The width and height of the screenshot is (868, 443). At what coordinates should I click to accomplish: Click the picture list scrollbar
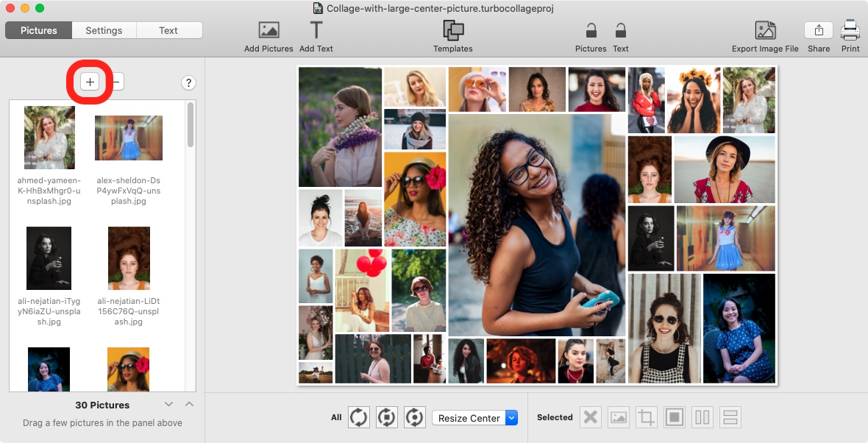pos(191,125)
